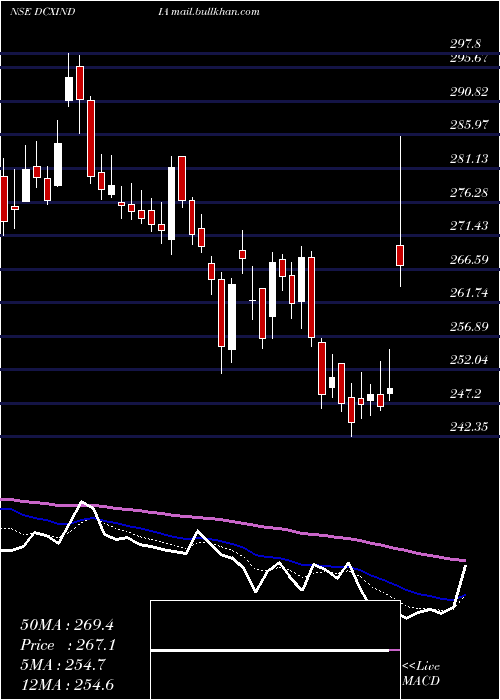Click the 276.28 price level label
This screenshot has width=500, height=700.
coord(468,193)
